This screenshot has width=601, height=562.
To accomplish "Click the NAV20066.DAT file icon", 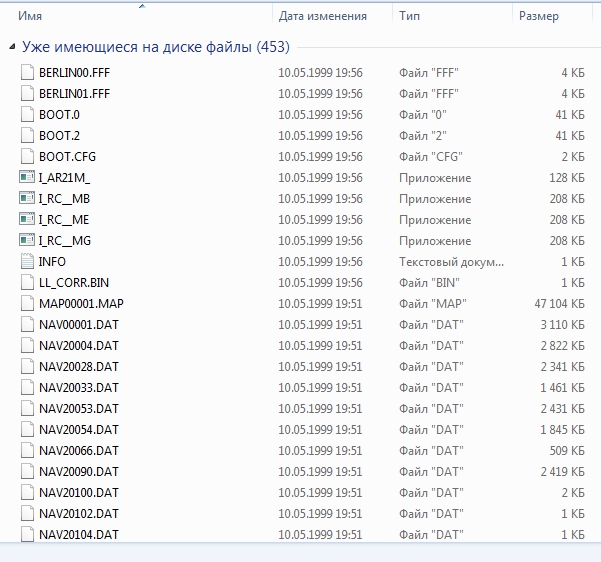I will 27,451.
